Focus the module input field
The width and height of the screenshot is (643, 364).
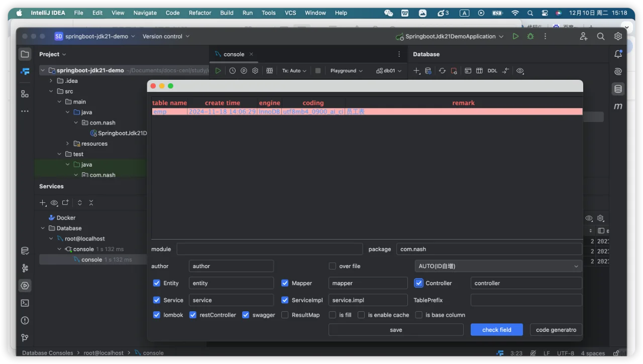click(x=270, y=249)
